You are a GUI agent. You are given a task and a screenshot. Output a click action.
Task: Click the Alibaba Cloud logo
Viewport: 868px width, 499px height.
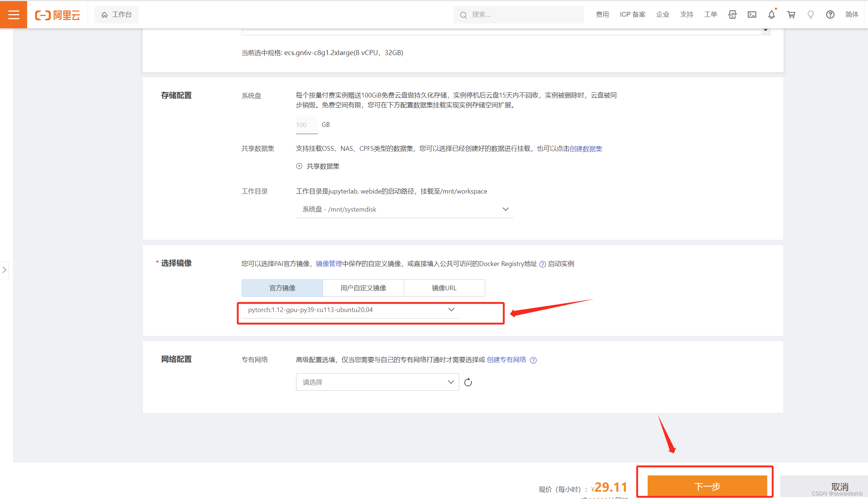pos(57,15)
